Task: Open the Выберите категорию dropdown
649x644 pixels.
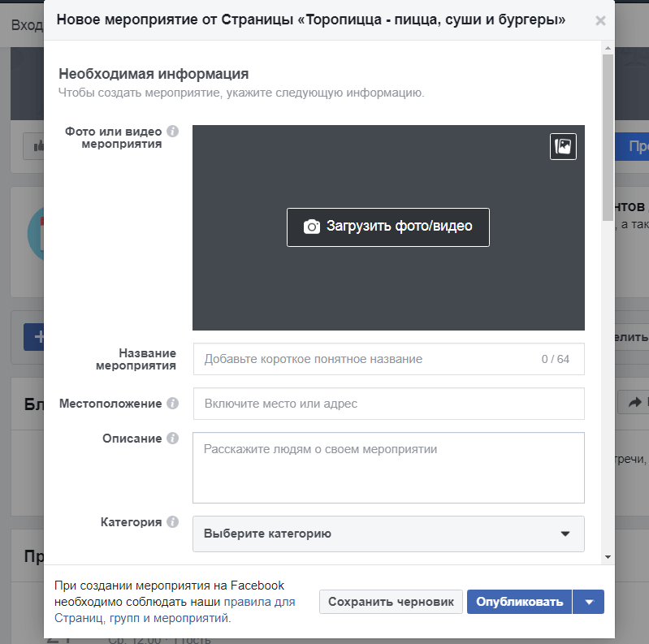Action: (388, 534)
